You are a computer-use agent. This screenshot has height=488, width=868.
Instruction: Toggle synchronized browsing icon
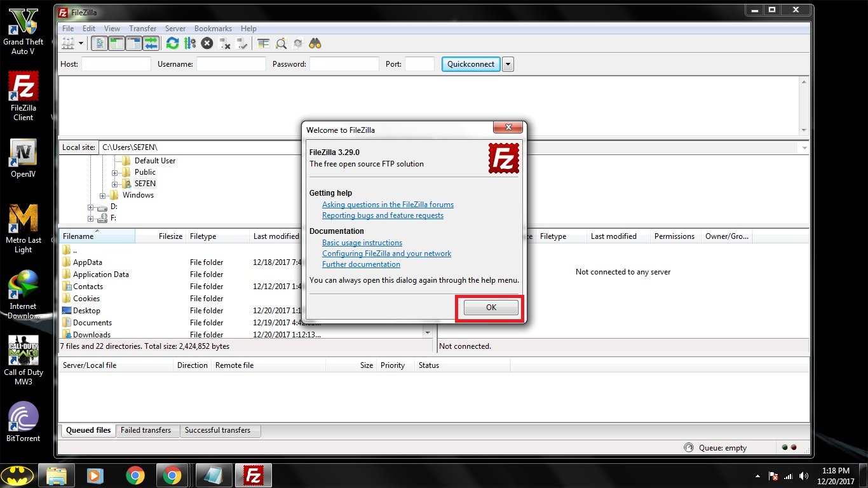[298, 43]
